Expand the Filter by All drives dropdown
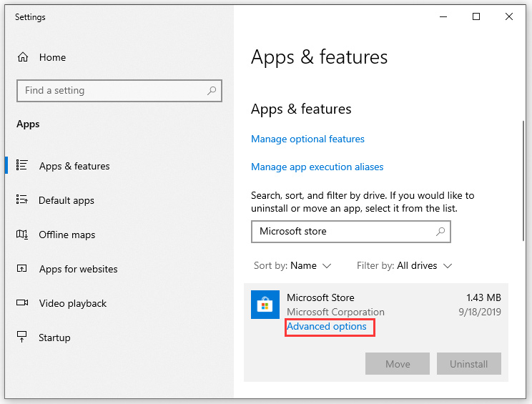Viewport: 532px width, 404px height. (405, 265)
